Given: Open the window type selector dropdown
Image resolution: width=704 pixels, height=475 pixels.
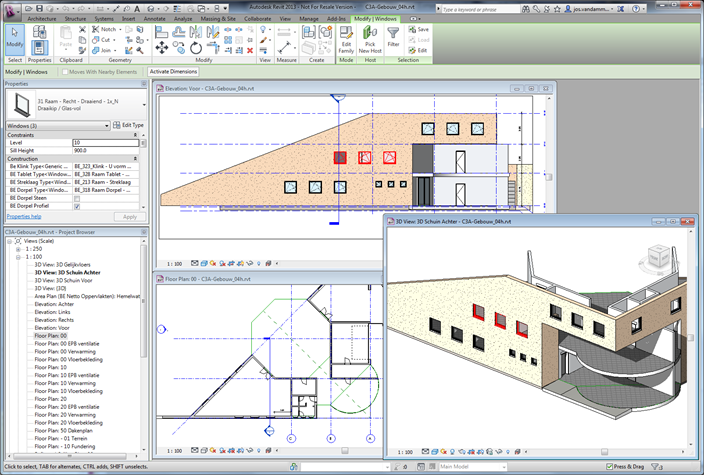Looking at the screenshot, I should pos(144,105).
